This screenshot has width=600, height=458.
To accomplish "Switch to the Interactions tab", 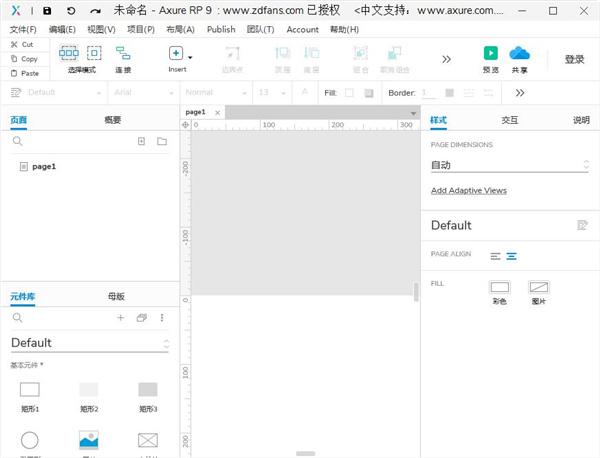I will click(509, 120).
